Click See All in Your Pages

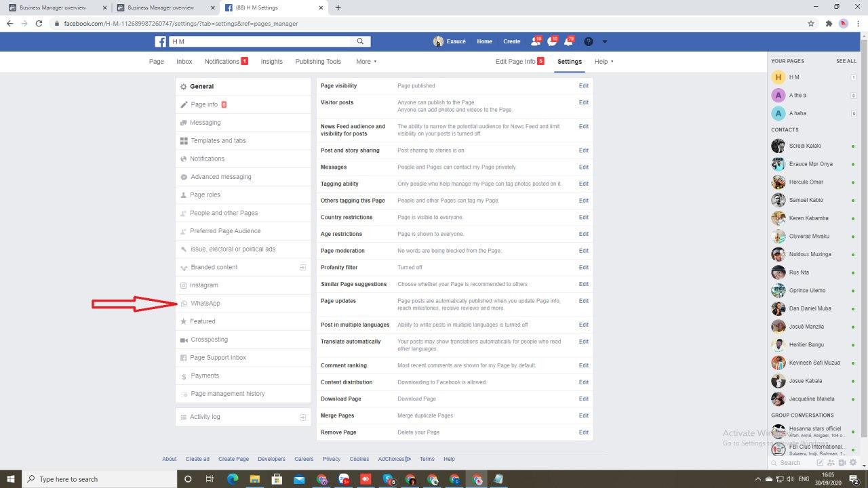click(846, 61)
